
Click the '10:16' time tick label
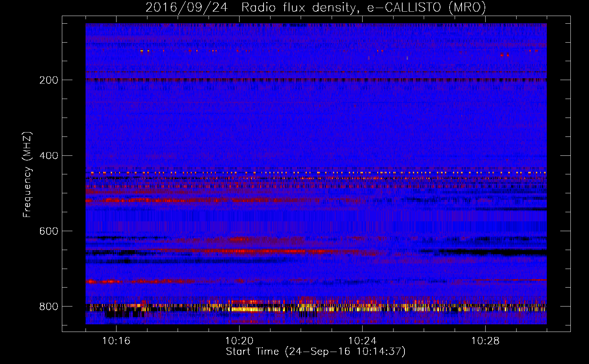point(116,341)
